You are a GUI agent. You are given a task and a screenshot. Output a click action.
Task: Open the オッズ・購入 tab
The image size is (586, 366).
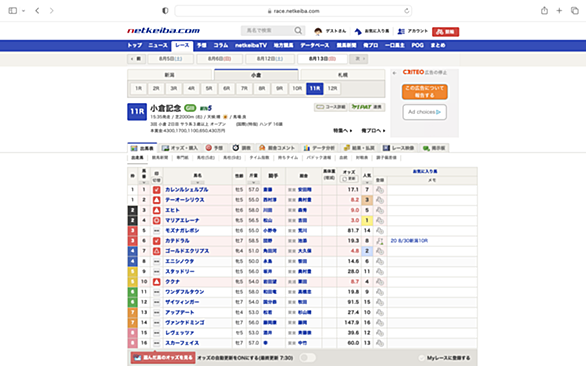180,148
